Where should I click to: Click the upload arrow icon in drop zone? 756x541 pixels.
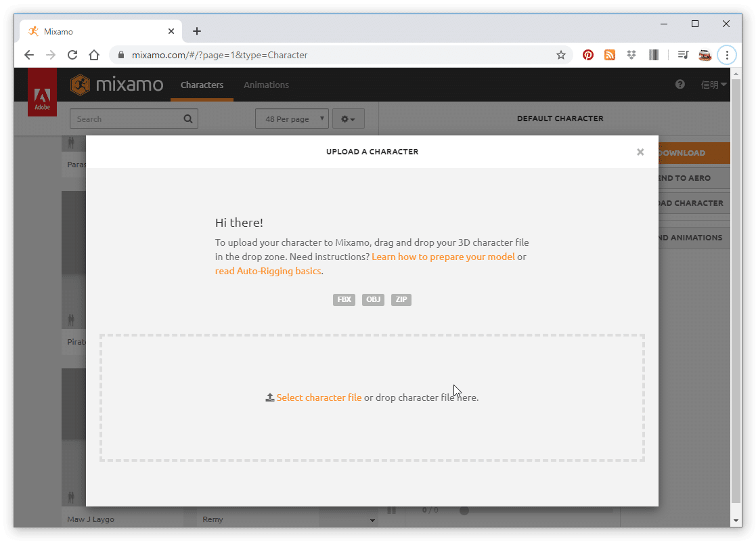(x=269, y=397)
